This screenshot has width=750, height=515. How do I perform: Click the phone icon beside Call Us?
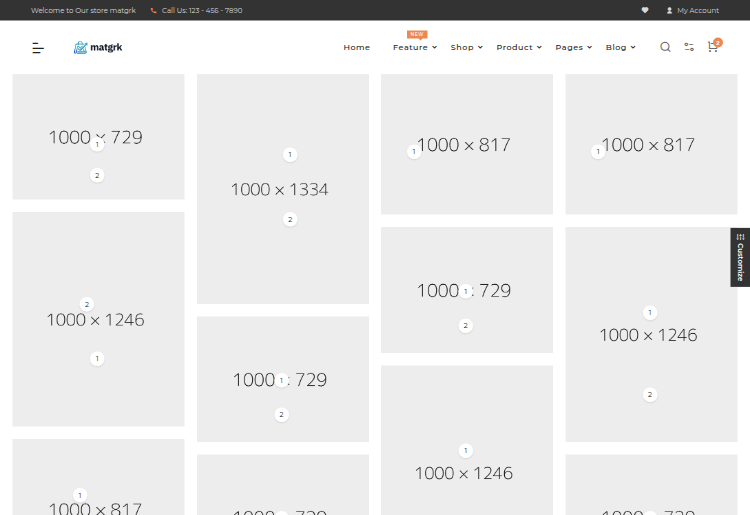coord(154,11)
